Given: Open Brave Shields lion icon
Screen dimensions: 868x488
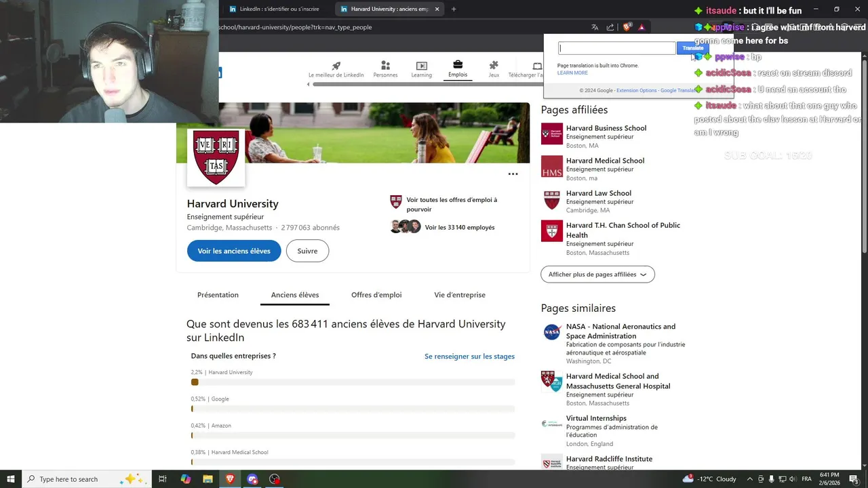Looking at the screenshot, I should point(627,27).
